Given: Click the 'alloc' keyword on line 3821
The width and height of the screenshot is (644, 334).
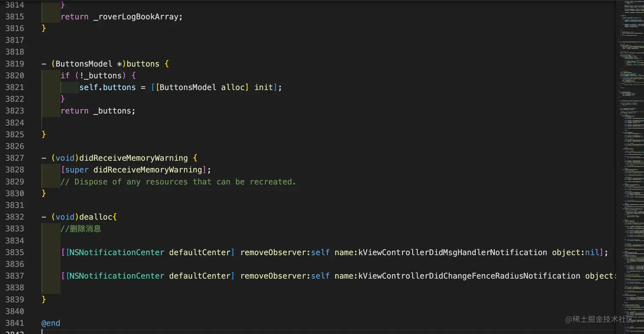Looking at the screenshot, I should click(x=233, y=87).
